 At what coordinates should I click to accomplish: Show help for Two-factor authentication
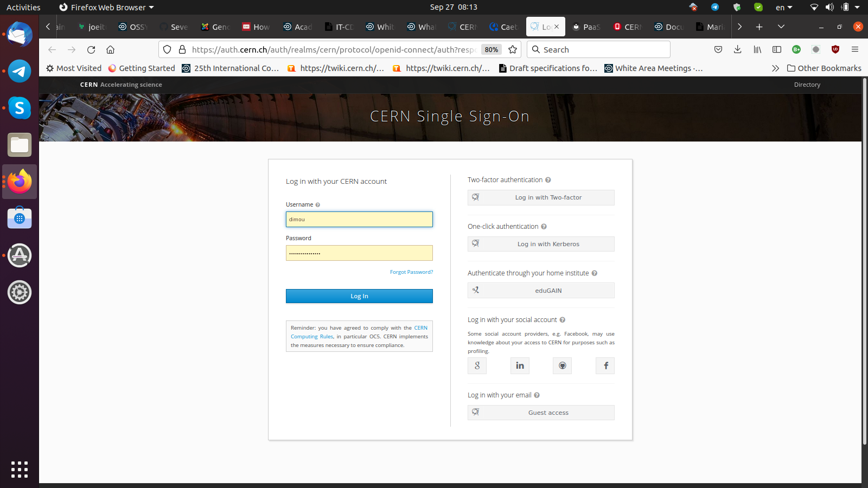548,180
